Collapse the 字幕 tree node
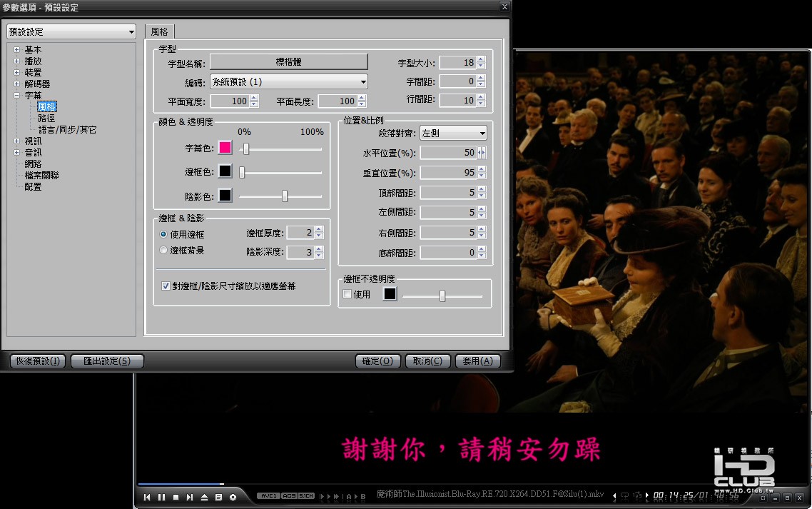 click(x=16, y=96)
